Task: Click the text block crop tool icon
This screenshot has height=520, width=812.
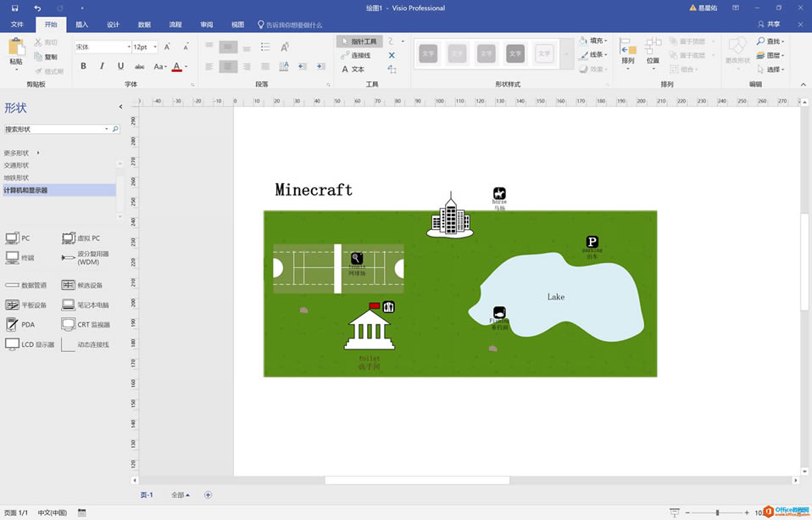Action: pos(392,69)
